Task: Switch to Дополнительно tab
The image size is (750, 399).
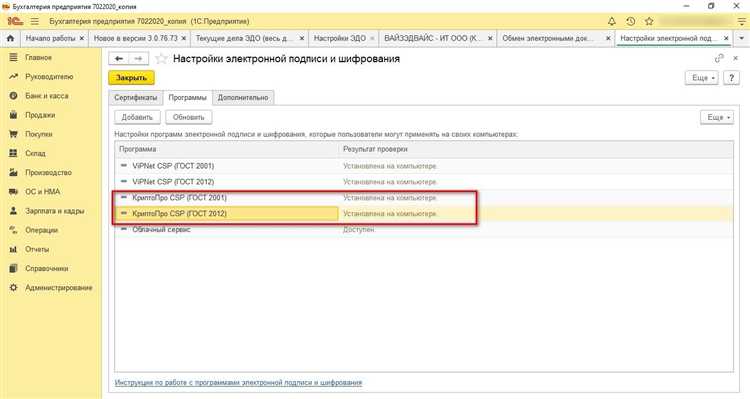Action: (x=243, y=97)
